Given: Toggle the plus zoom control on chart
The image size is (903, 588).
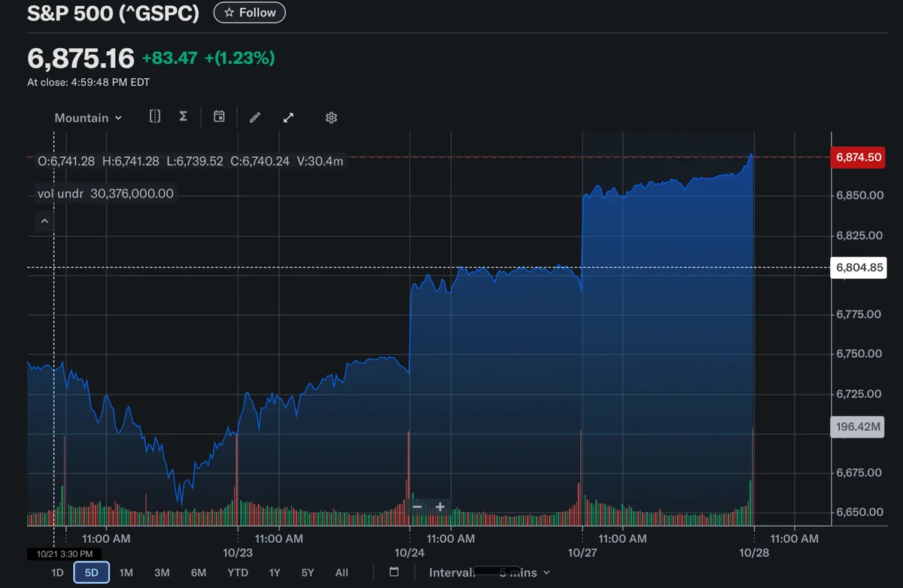Looking at the screenshot, I should tap(440, 508).
